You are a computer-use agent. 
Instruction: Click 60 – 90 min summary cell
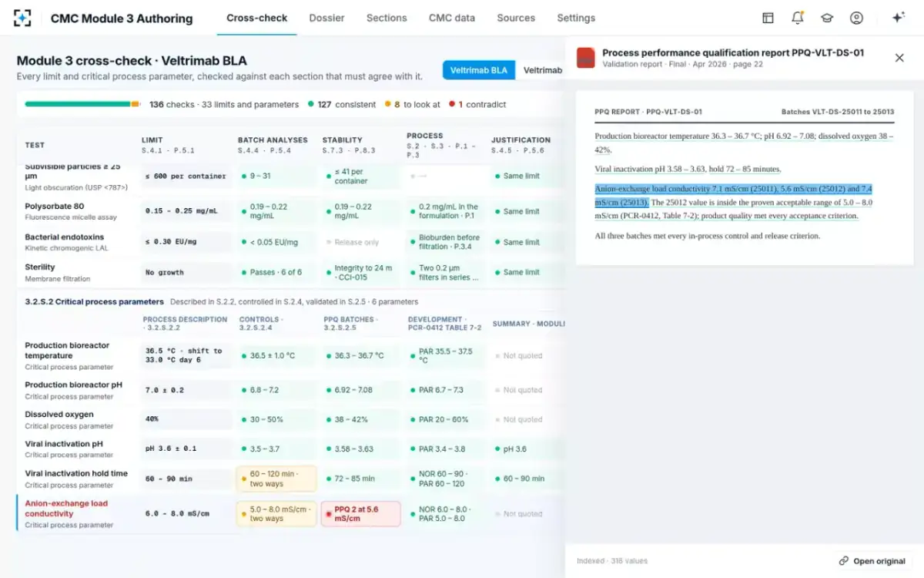pos(528,479)
